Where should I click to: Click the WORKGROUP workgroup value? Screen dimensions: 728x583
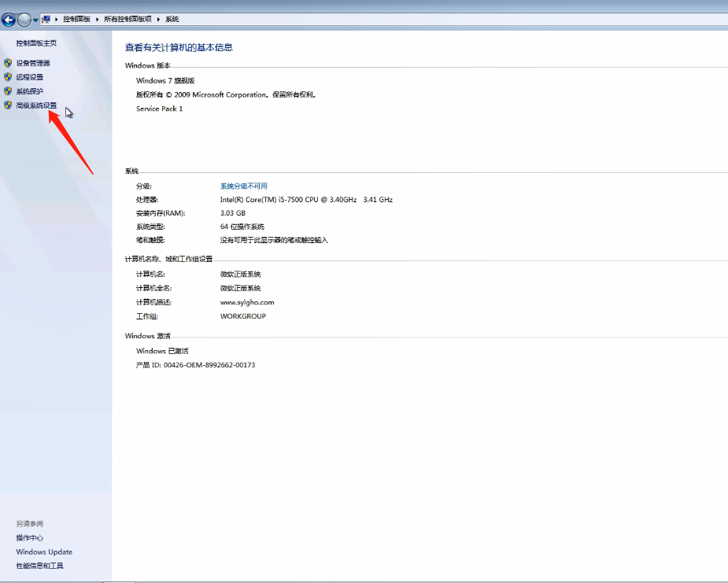(243, 316)
